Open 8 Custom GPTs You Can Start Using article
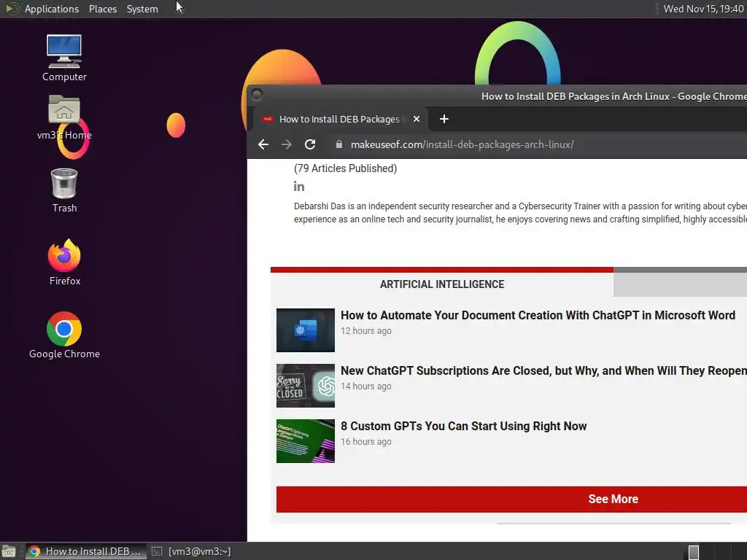Screen dimensions: 747x560 pyautogui.click(x=463, y=426)
